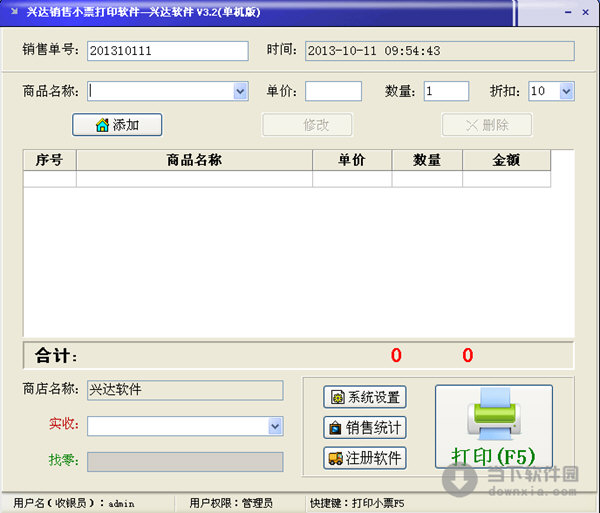Minimize the window
This screenshot has height=513, width=600.
tap(568, 12)
